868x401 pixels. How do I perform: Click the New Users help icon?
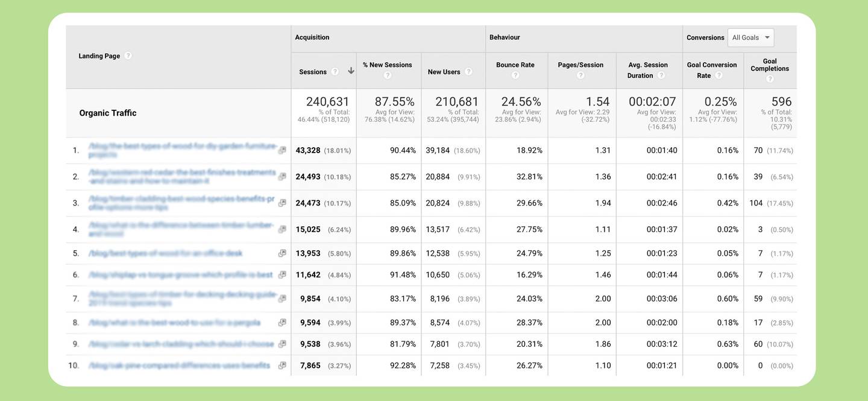click(x=468, y=71)
